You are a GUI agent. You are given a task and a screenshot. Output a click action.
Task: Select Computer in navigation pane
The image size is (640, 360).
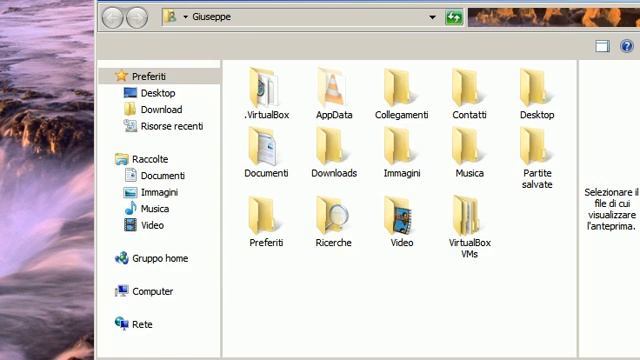pyautogui.click(x=152, y=291)
